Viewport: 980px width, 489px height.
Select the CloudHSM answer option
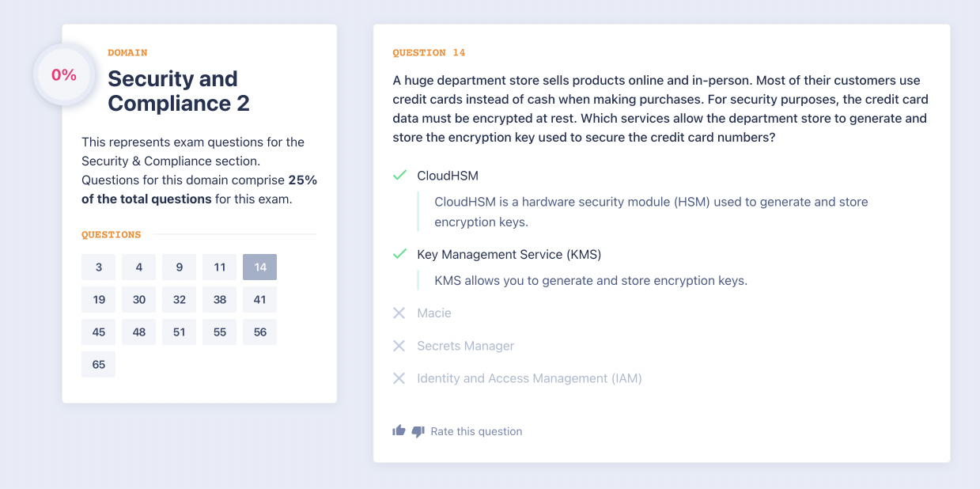pyautogui.click(x=448, y=176)
